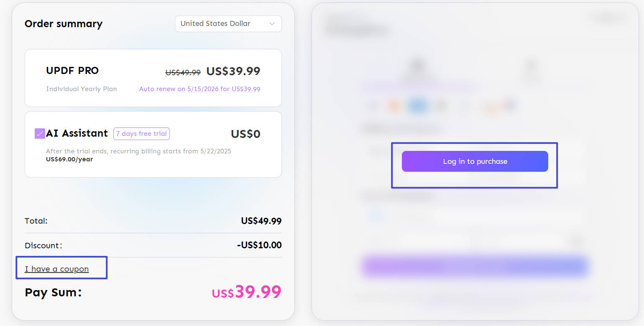
Task: Click the US$69.00/year billing rate text
Action: [x=69, y=159]
